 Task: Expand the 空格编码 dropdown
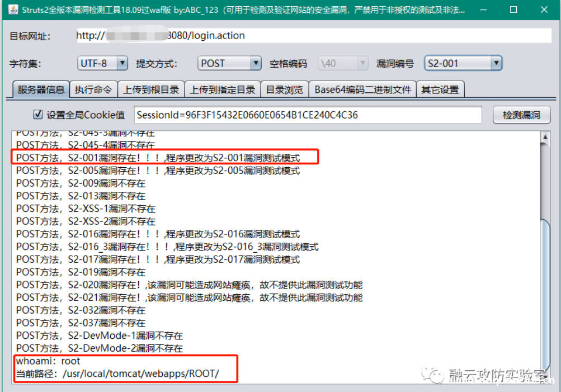tap(363, 63)
